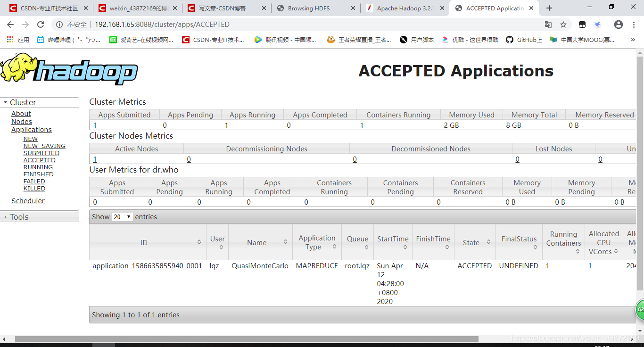Select the QuasiMonteCarlo name cell
Image resolution: width=644 pixels, height=347 pixels.
tap(260, 266)
